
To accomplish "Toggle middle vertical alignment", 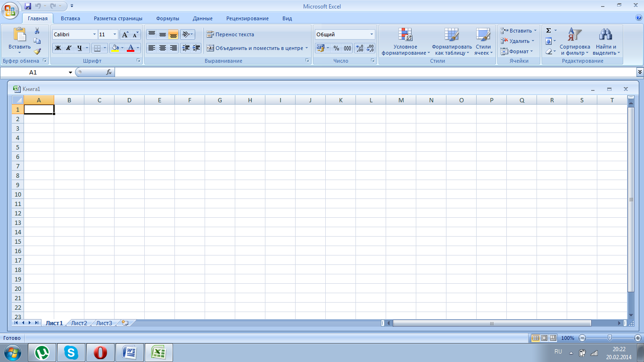I will point(162,34).
